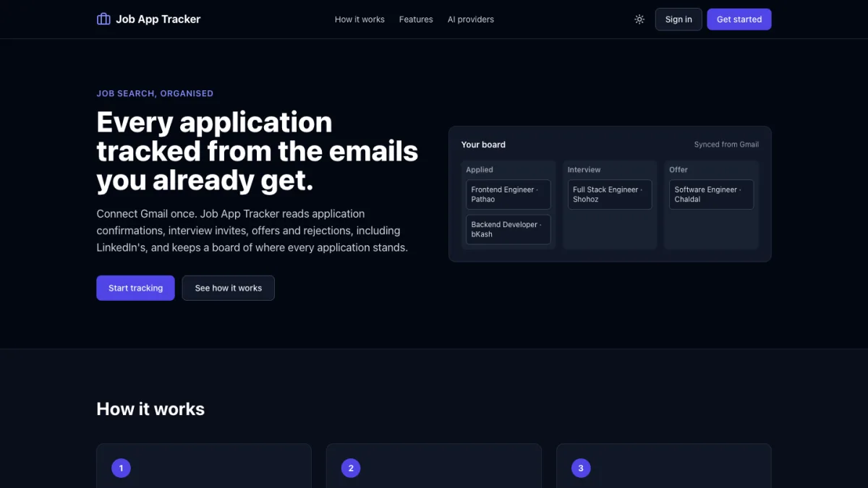868x488 pixels.
Task: Click the Synced from Gmail label
Action: pos(726,145)
